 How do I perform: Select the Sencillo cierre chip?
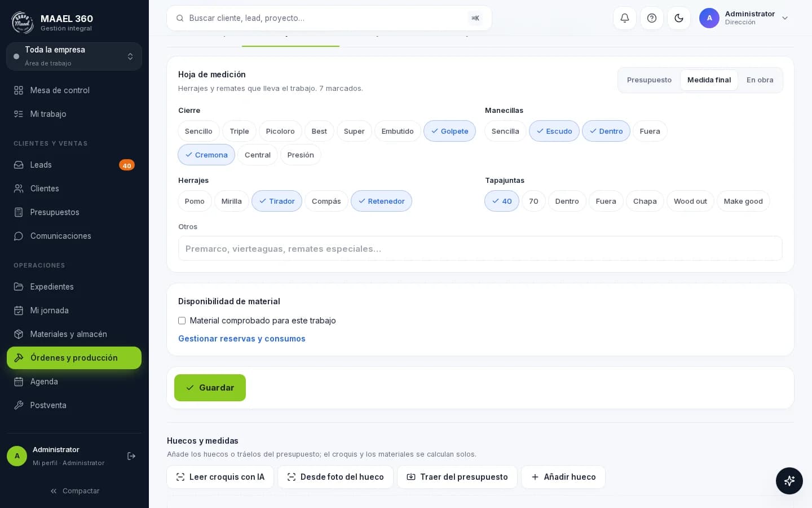click(x=198, y=131)
